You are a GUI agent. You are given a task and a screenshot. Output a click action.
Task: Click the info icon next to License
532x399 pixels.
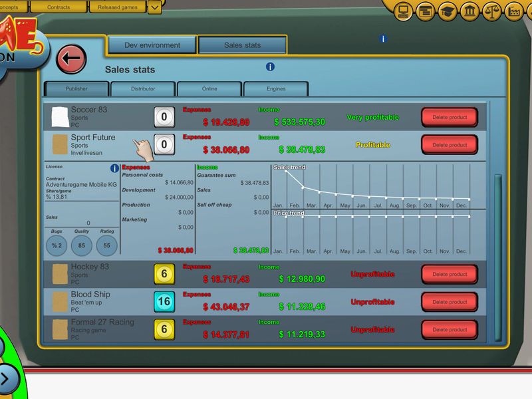coord(114,168)
